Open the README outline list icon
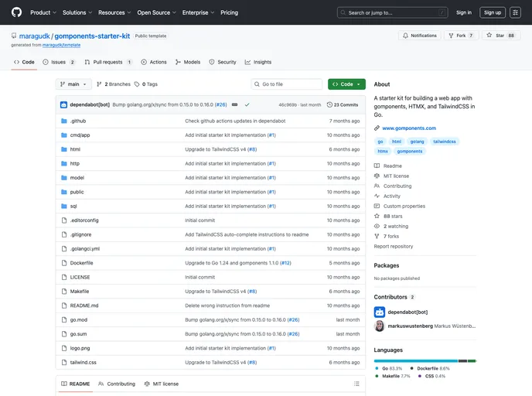532x396 pixels. (356, 384)
